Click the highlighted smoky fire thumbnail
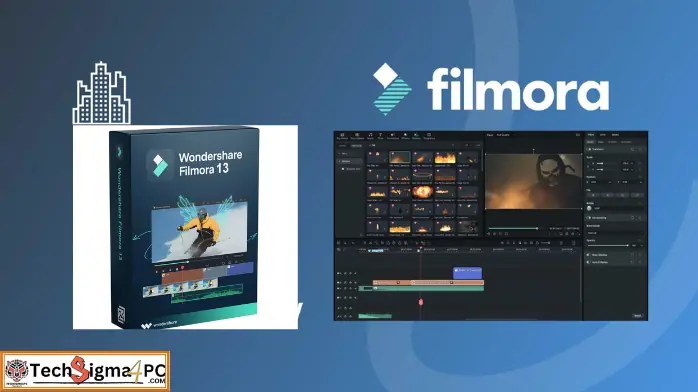This screenshot has width=698, height=392. point(399,158)
